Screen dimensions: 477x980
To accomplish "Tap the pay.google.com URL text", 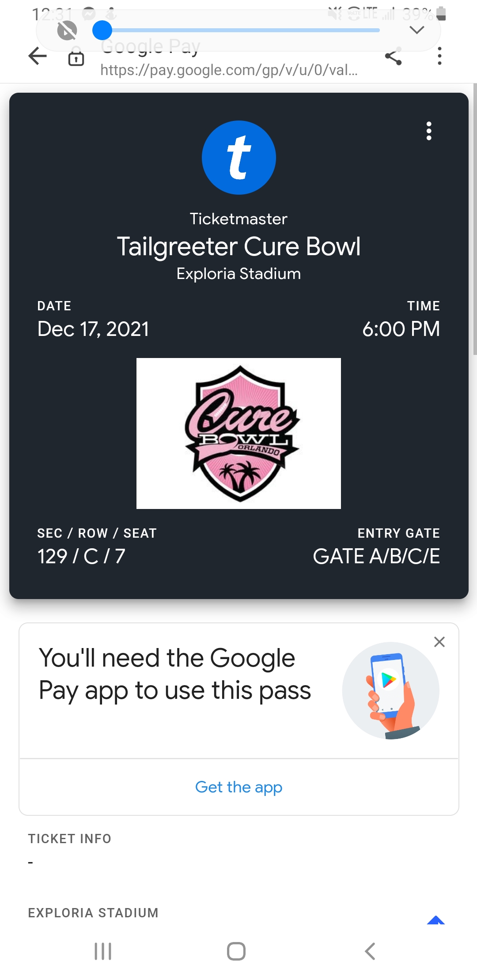I will click(229, 70).
